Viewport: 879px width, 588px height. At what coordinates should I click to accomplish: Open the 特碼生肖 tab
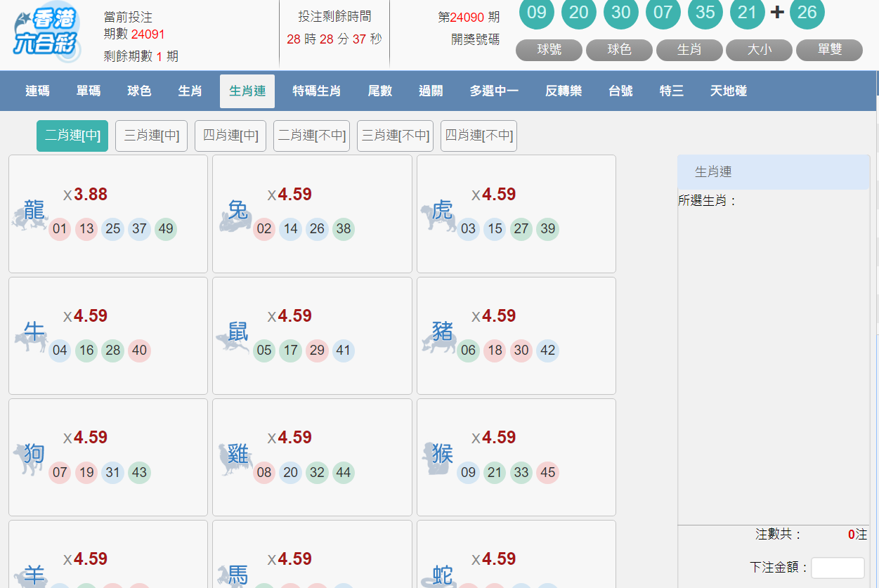point(317,91)
